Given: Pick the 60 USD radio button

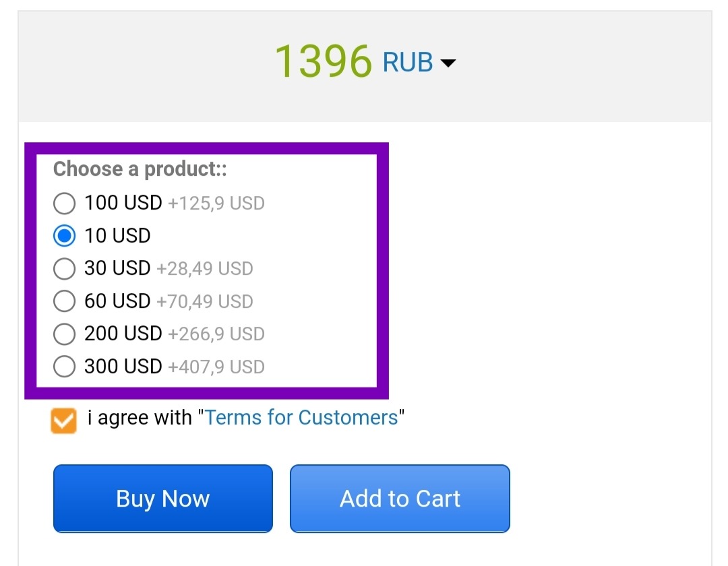Looking at the screenshot, I should (64, 301).
